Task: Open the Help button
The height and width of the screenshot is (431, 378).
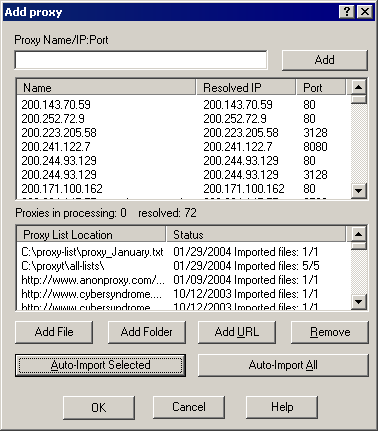Action: (282, 407)
